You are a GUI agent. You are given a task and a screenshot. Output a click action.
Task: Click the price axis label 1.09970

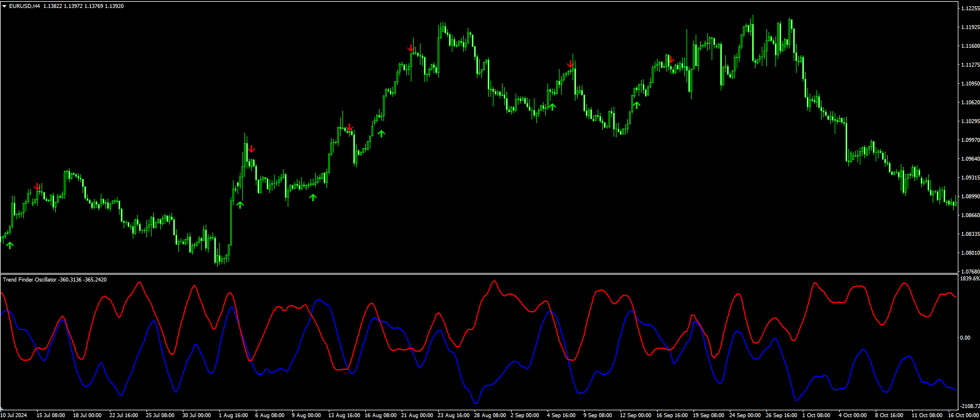pyautogui.click(x=970, y=140)
